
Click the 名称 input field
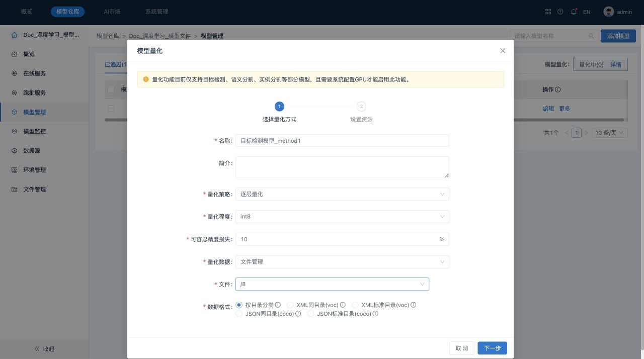click(x=342, y=141)
